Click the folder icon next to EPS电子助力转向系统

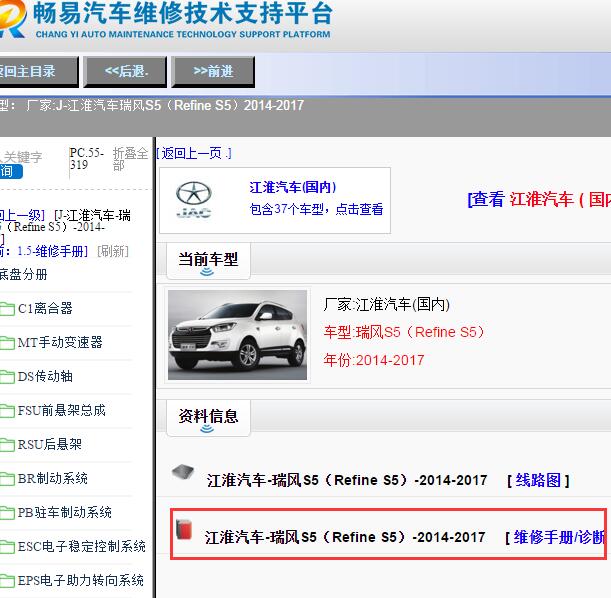(7, 581)
